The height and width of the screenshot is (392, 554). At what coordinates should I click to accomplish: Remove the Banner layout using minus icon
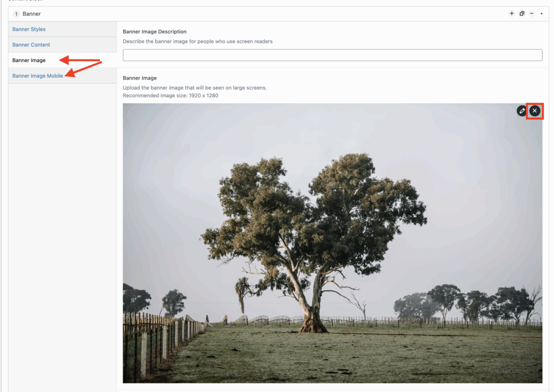pos(532,14)
